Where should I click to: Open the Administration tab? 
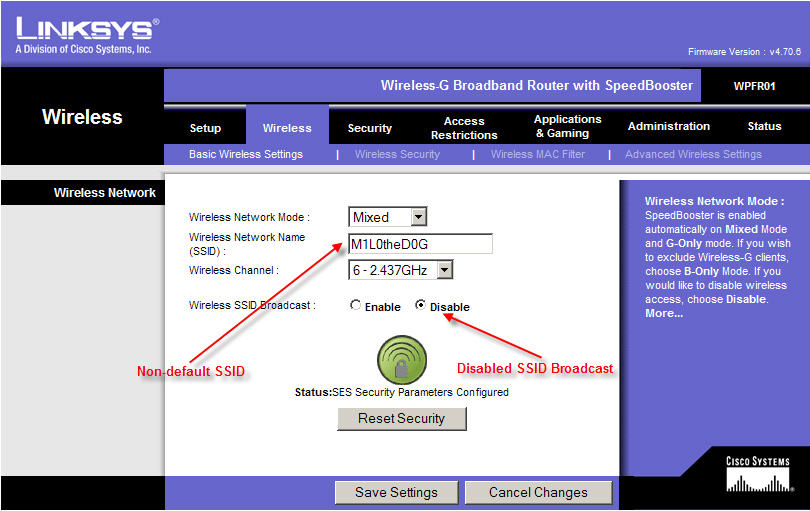668,127
